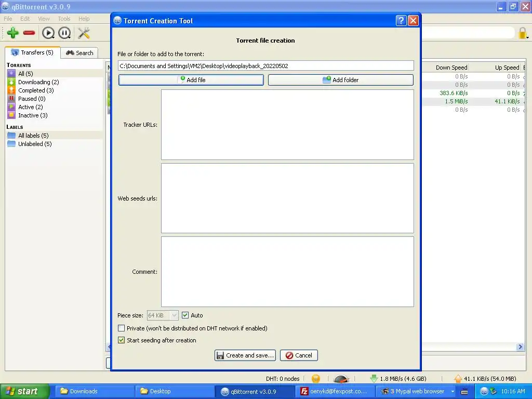Click the yellow connection status icon

pos(315,379)
